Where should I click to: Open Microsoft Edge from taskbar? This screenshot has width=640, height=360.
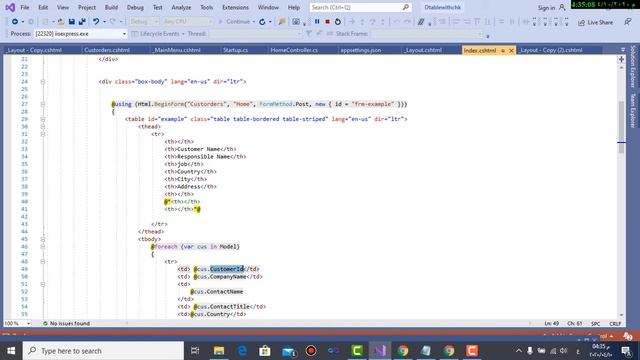click(x=242, y=351)
